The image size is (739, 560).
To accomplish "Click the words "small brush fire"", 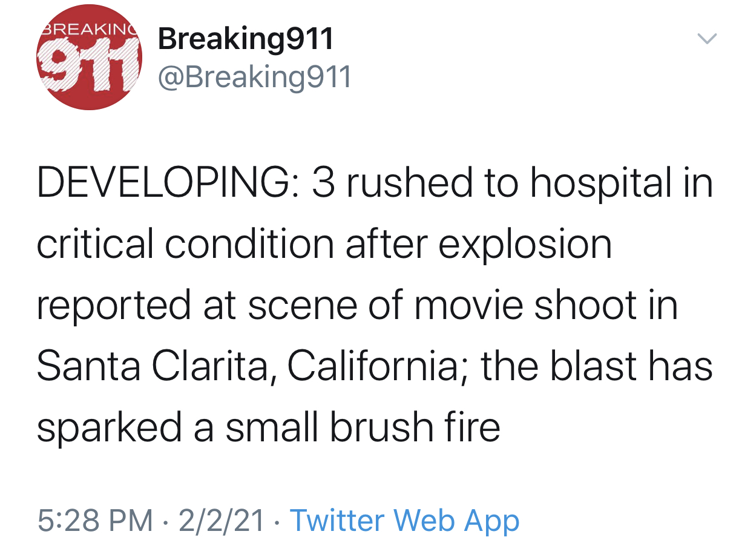I will [363, 427].
